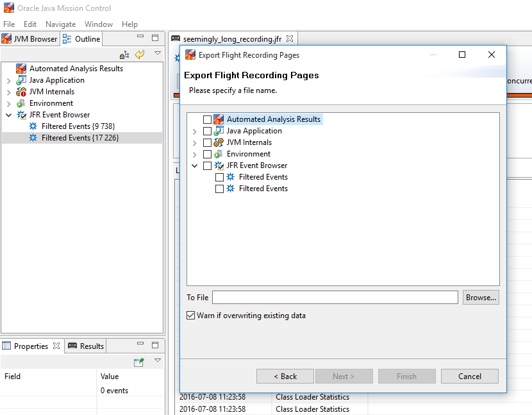Click the Automated Analysis Results icon in Outline
Image resolution: width=532 pixels, height=415 pixels.
pyautogui.click(x=21, y=69)
